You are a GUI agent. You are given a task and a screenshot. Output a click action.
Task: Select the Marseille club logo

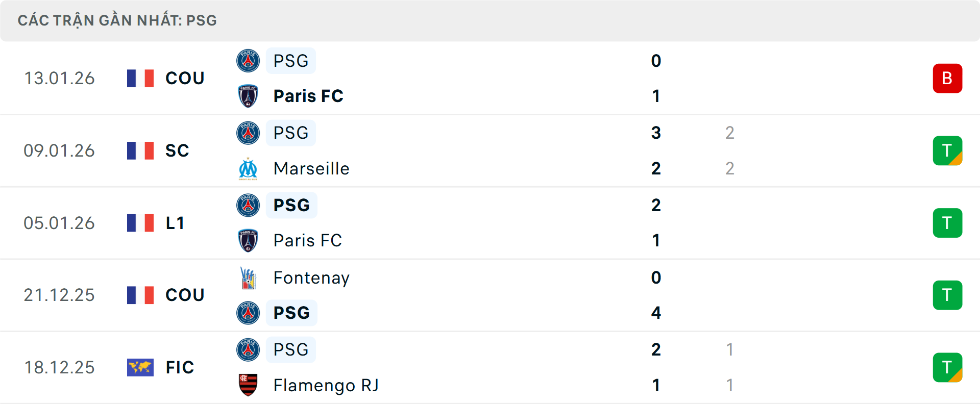click(248, 168)
